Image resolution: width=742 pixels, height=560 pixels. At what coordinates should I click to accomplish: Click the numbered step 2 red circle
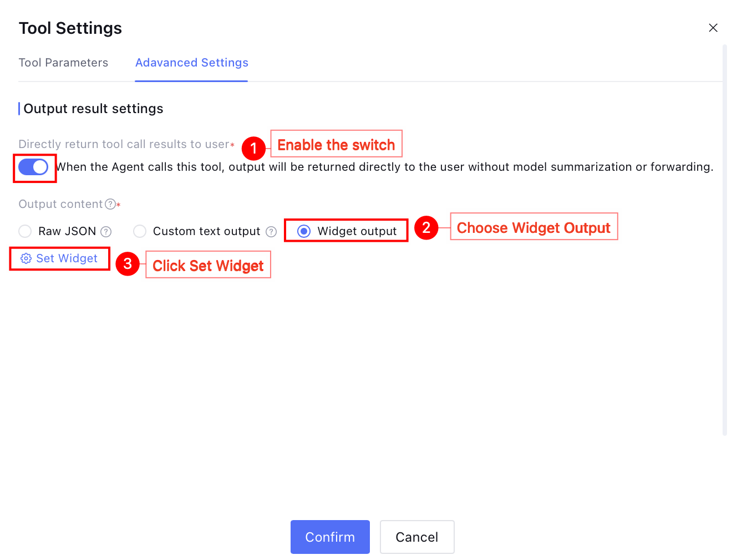[x=426, y=228]
